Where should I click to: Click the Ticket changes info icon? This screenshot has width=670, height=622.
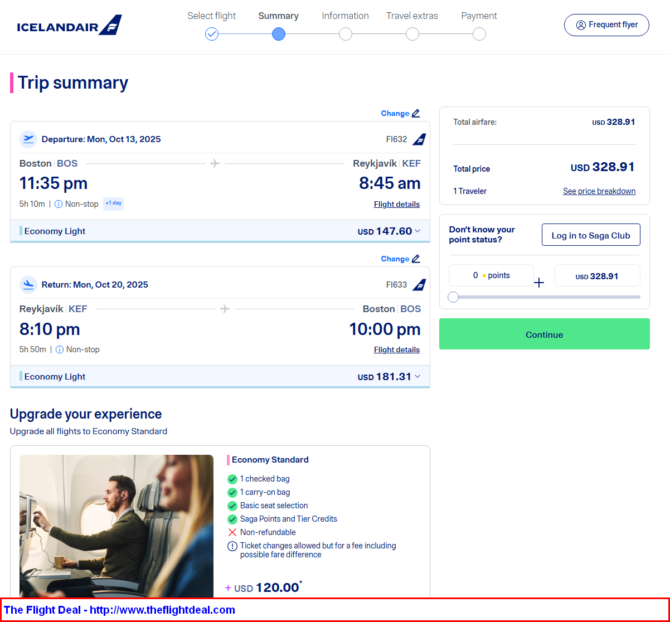(x=232, y=546)
